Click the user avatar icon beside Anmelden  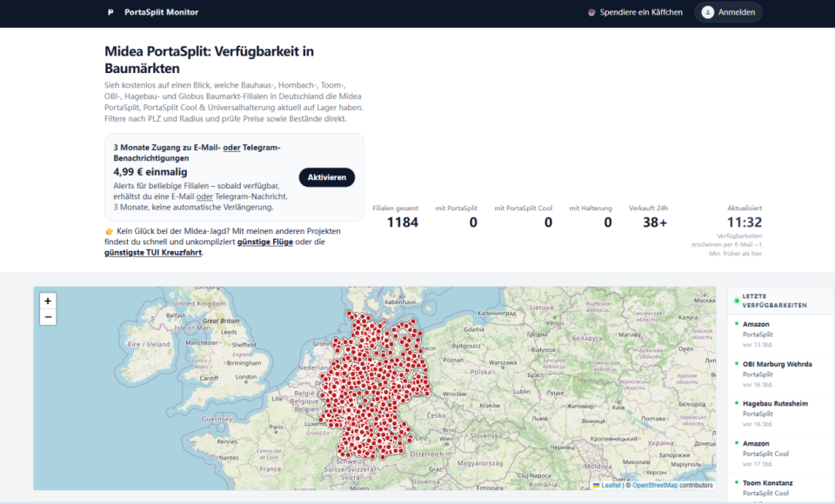[x=707, y=12]
